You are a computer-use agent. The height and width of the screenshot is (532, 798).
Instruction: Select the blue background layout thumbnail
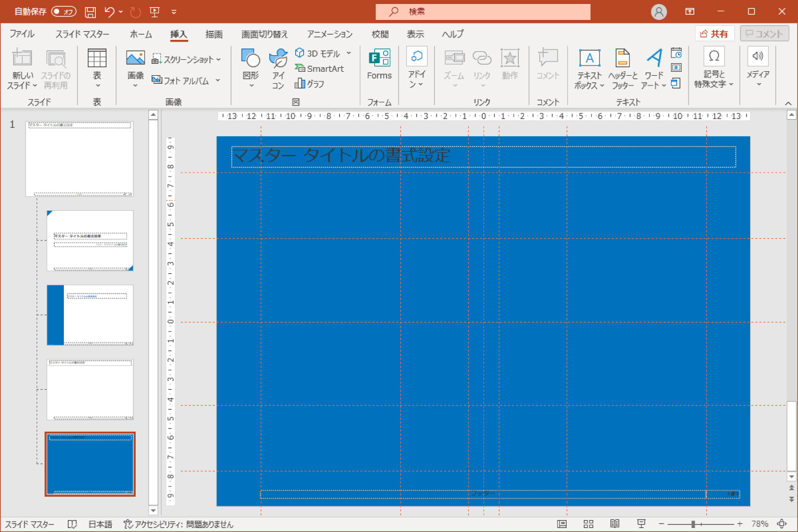tap(90, 464)
